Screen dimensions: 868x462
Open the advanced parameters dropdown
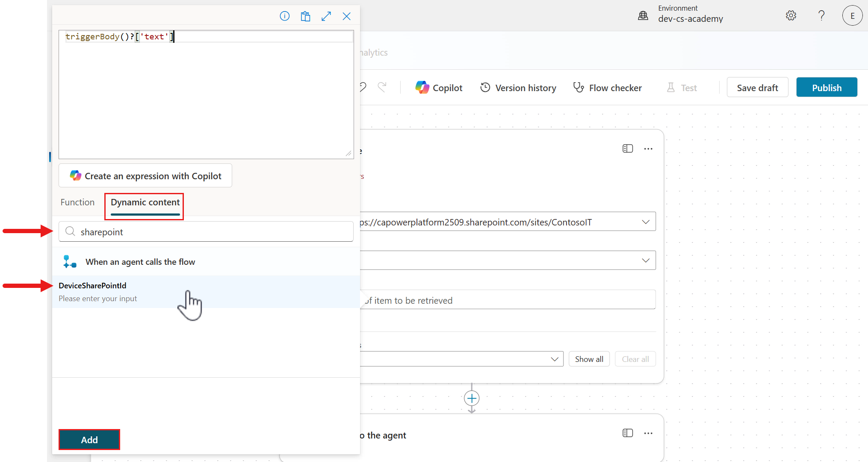pos(555,359)
